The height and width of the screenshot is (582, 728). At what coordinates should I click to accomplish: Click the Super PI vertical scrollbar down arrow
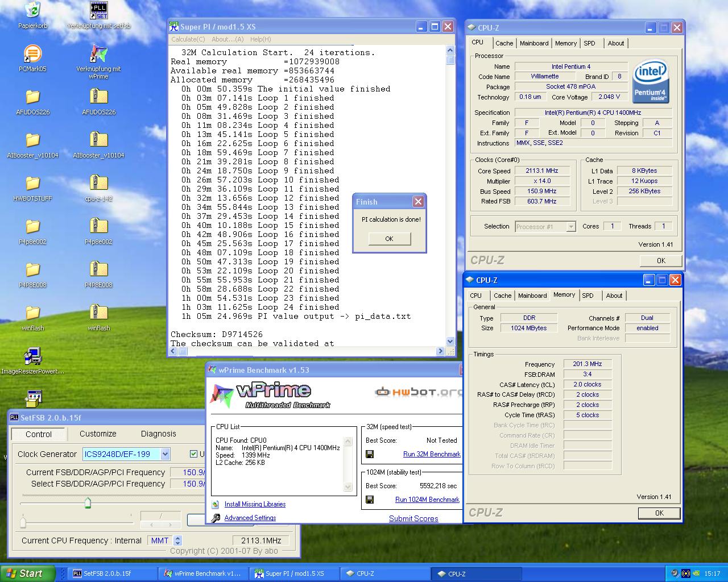pyautogui.click(x=450, y=342)
